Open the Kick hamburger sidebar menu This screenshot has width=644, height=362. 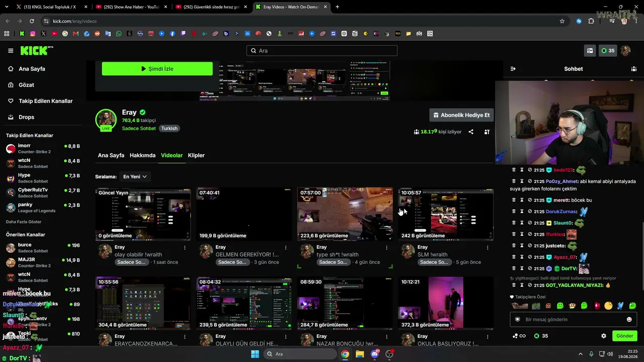(x=11, y=50)
